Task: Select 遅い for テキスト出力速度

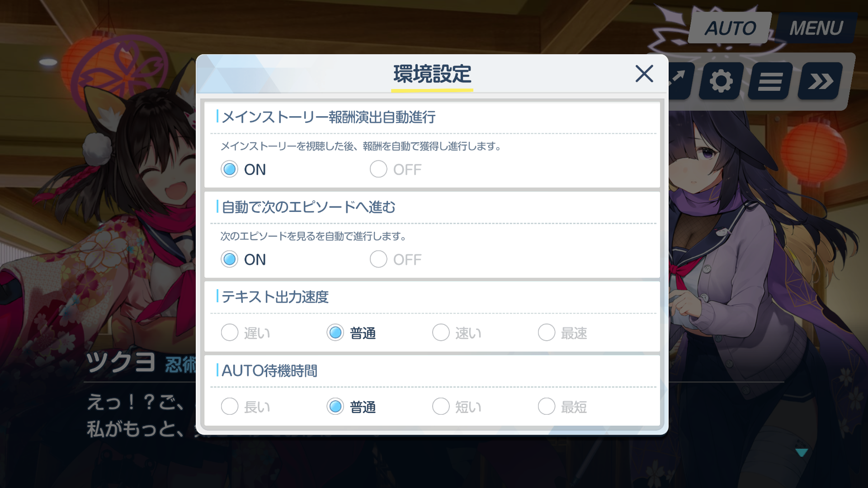Action: point(245,333)
